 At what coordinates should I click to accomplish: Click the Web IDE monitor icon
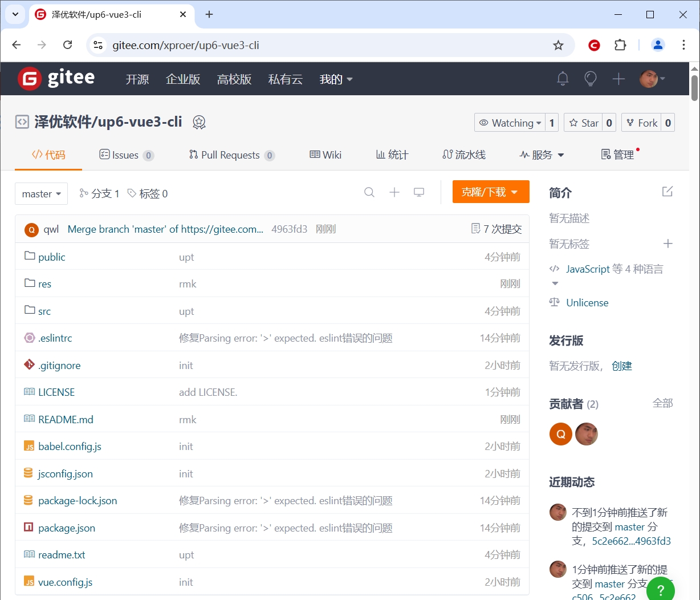coord(419,192)
